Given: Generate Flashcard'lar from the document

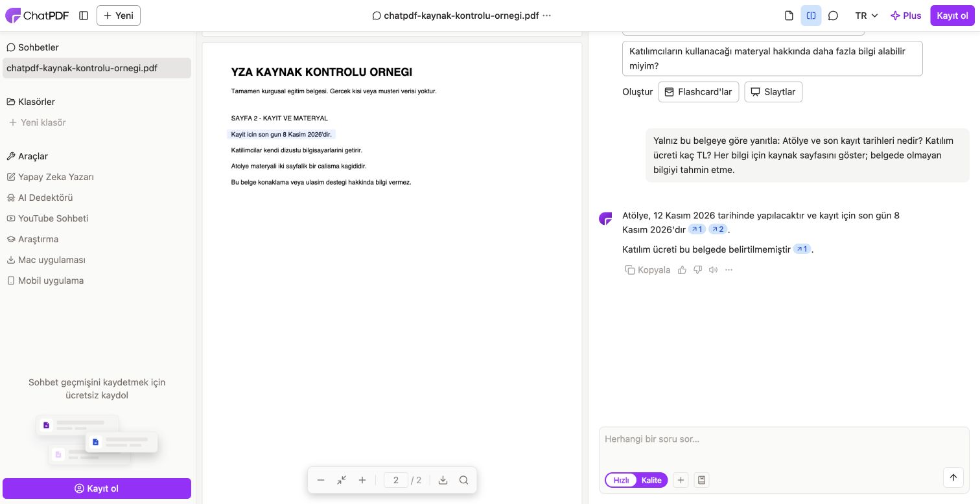Looking at the screenshot, I should point(699,92).
